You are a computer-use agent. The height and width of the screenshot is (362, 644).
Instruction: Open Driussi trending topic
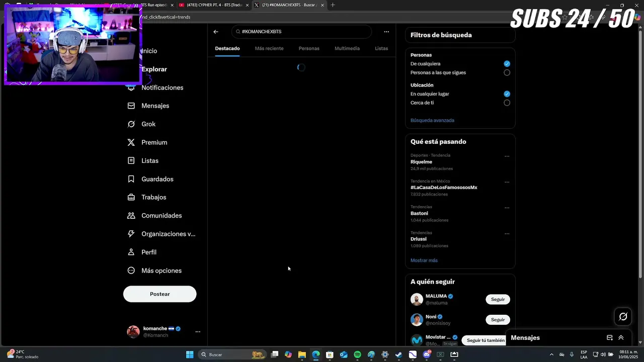(419, 239)
